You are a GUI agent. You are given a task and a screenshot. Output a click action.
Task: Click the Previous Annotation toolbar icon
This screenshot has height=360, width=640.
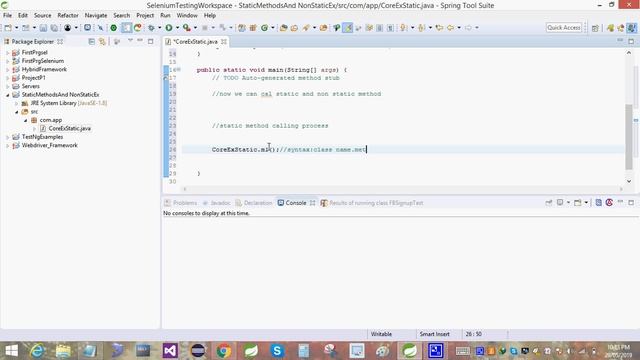pyautogui.click(x=422, y=28)
